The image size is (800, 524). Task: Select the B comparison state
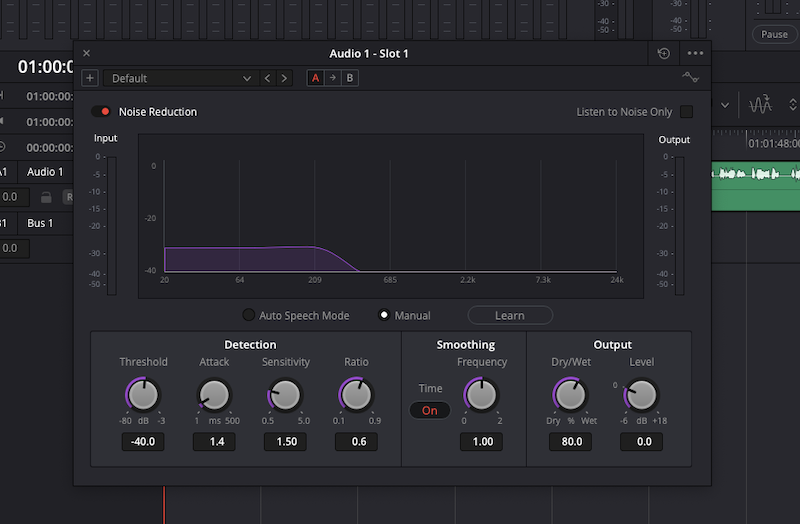point(350,78)
